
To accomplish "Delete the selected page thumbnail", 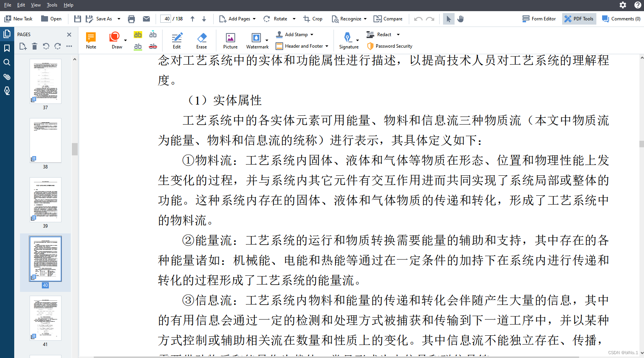I will (34, 46).
